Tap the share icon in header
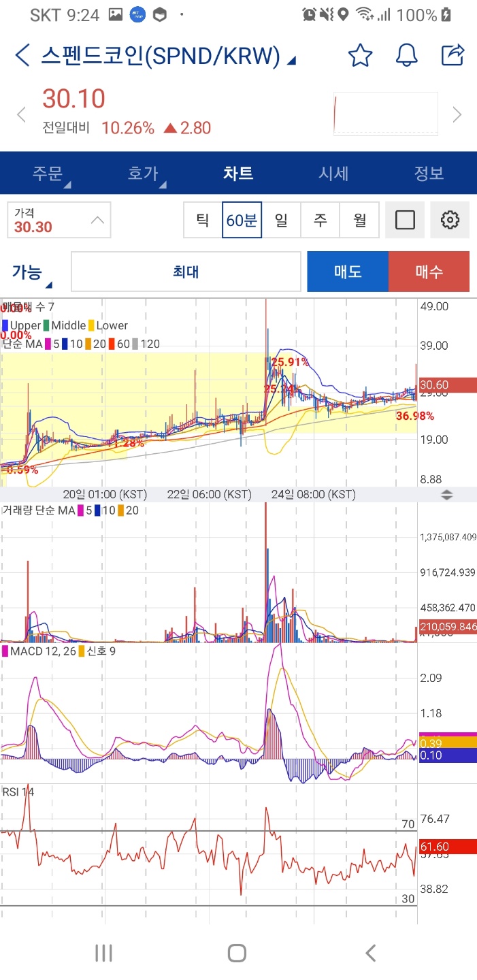 click(453, 55)
